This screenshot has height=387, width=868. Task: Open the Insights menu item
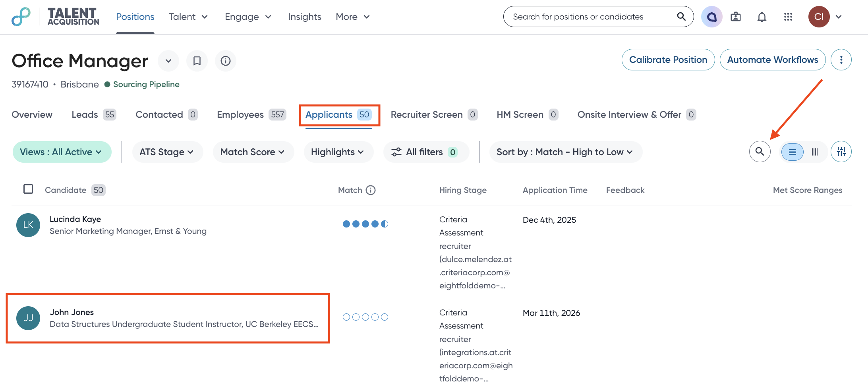(304, 17)
